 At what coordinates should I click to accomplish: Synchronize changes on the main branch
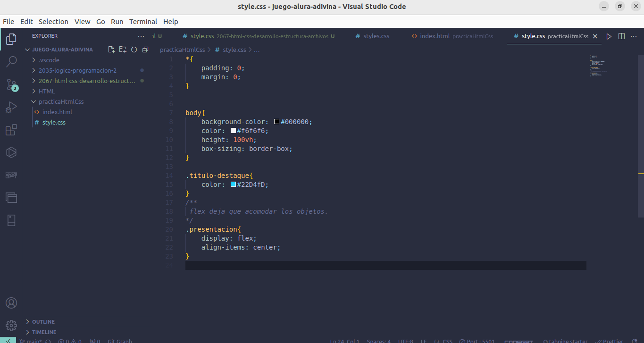(x=48, y=341)
